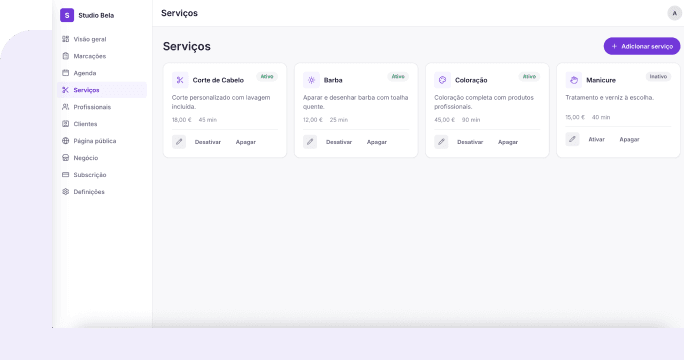This screenshot has width=684, height=360.
Task: Click Desativar on the Coloração card
Action: pos(470,142)
